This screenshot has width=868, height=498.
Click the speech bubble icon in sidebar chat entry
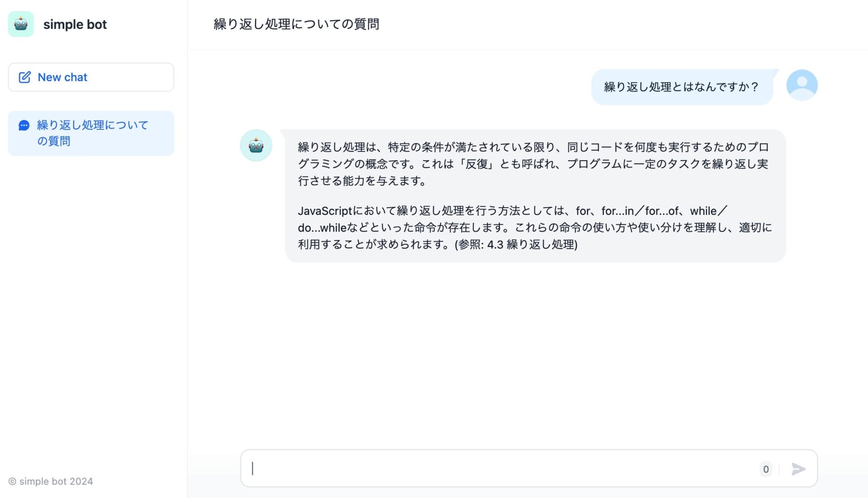coord(24,125)
